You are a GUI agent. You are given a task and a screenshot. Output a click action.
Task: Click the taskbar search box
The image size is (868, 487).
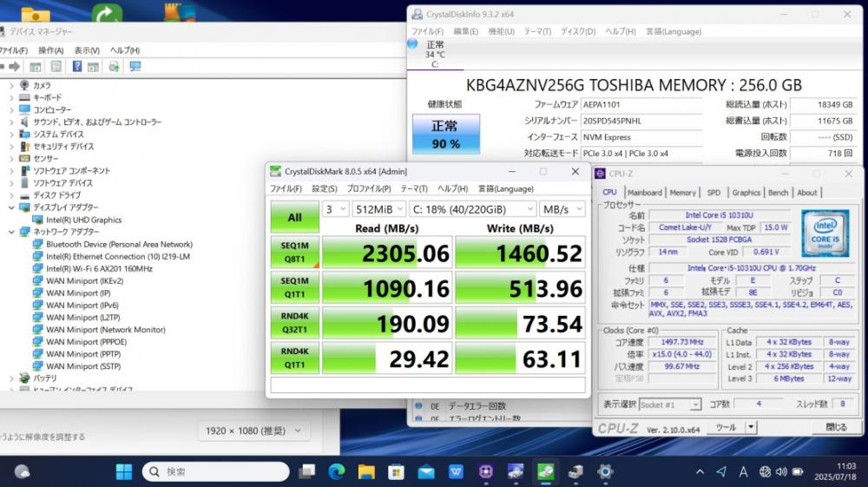coord(216,471)
